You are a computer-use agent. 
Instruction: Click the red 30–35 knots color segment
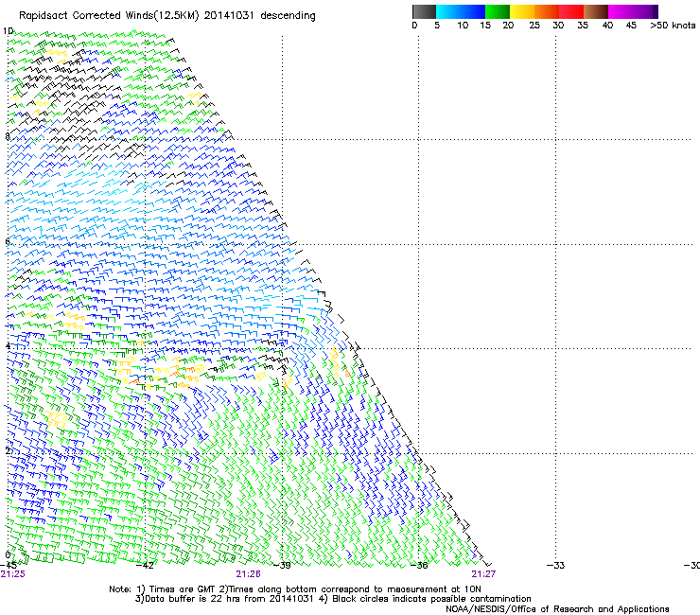571,11
